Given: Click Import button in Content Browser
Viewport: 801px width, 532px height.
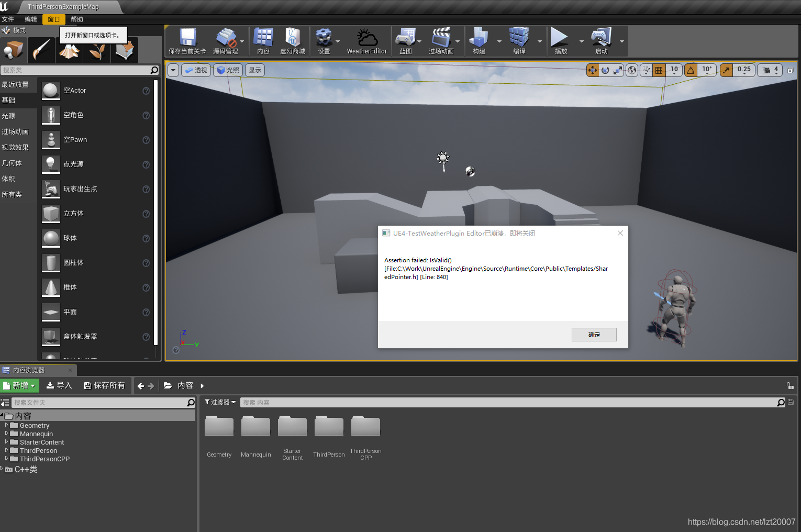Looking at the screenshot, I should pyautogui.click(x=59, y=385).
